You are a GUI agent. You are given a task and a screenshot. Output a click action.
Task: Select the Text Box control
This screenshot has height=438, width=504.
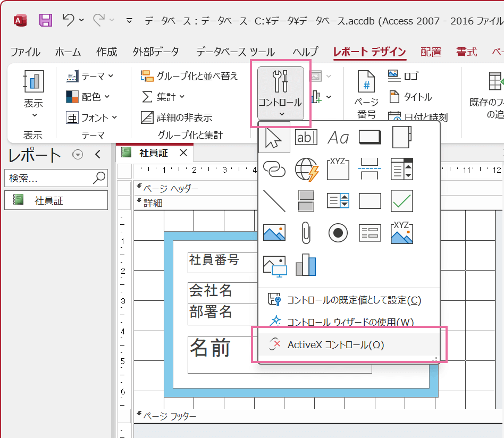[306, 137]
